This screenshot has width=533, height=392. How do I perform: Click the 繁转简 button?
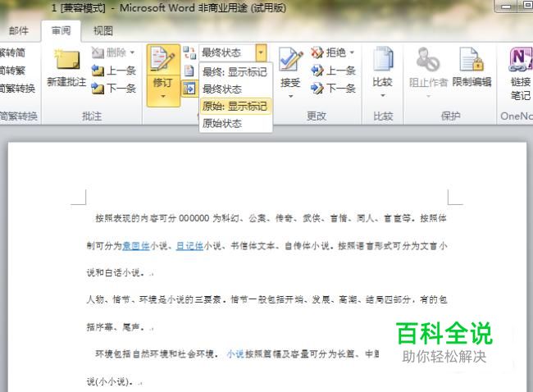click(x=12, y=52)
